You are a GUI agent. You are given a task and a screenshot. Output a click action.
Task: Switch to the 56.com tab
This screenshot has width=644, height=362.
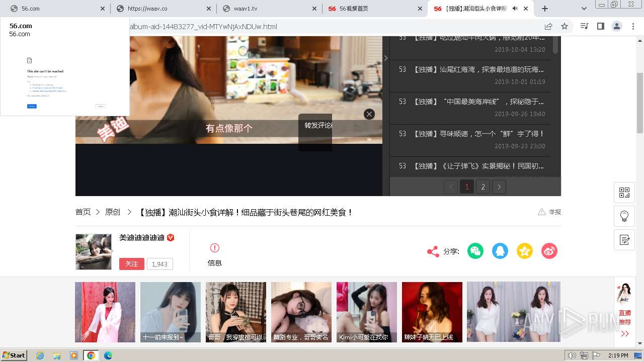54,9
